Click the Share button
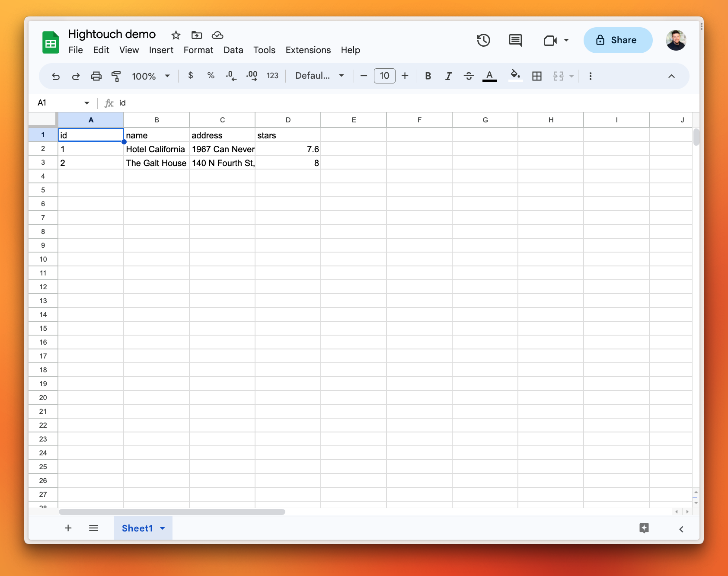 (618, 40)
